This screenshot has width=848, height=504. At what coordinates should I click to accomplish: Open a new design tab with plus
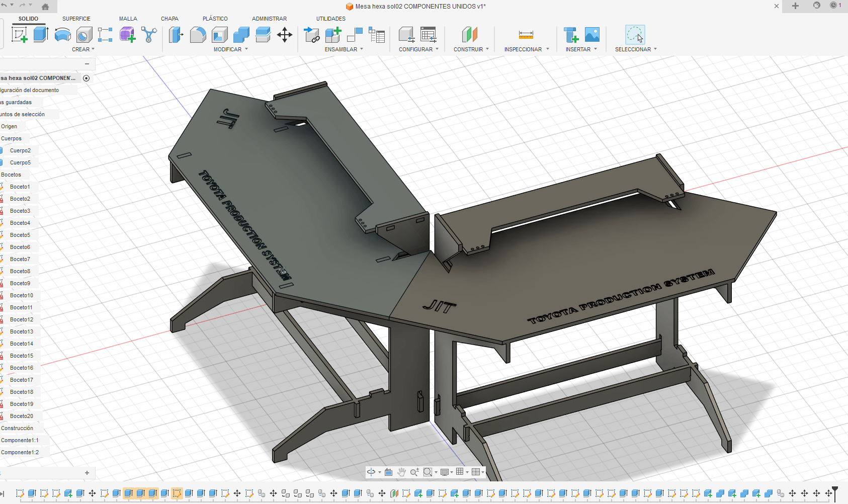click(795, 6)
